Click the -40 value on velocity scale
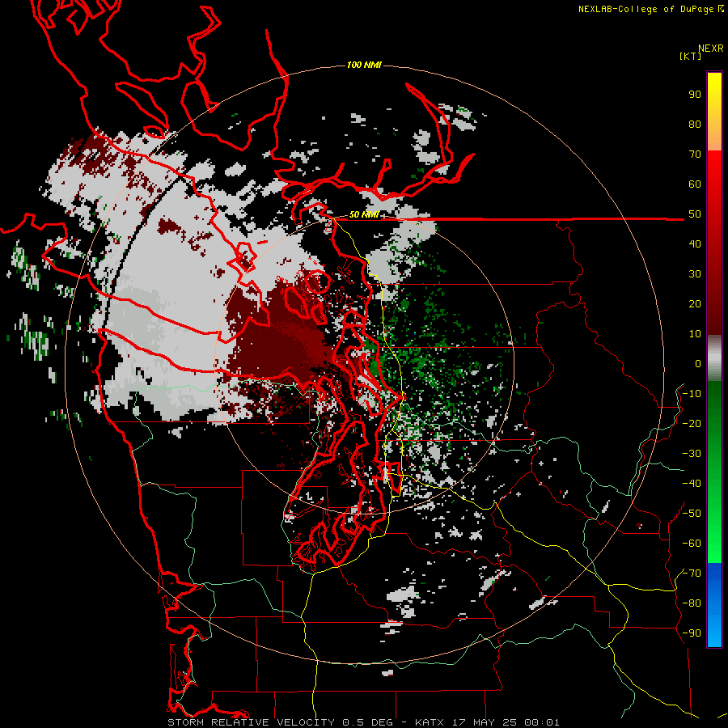 point(692,484)
